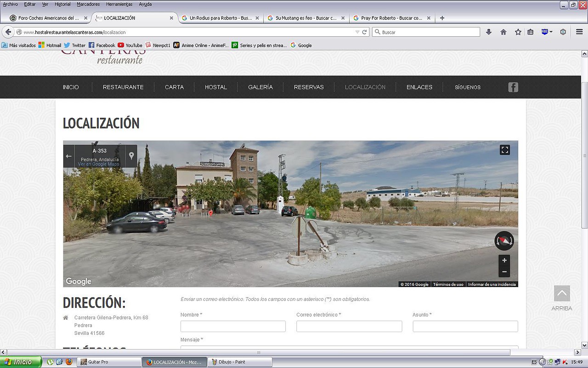Expand the Street View to fullscreen
This screenshot has width=588, height=368.
point(505,150)
